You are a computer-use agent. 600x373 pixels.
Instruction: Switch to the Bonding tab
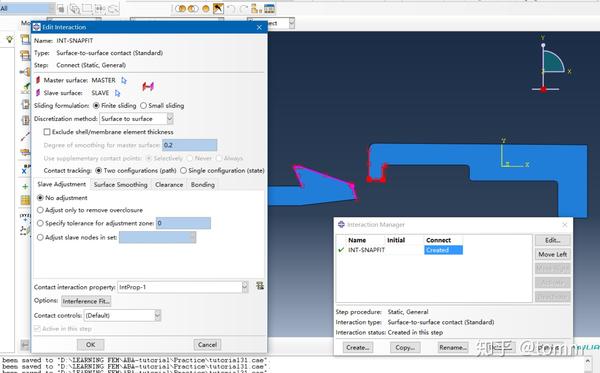pos(203,185)
